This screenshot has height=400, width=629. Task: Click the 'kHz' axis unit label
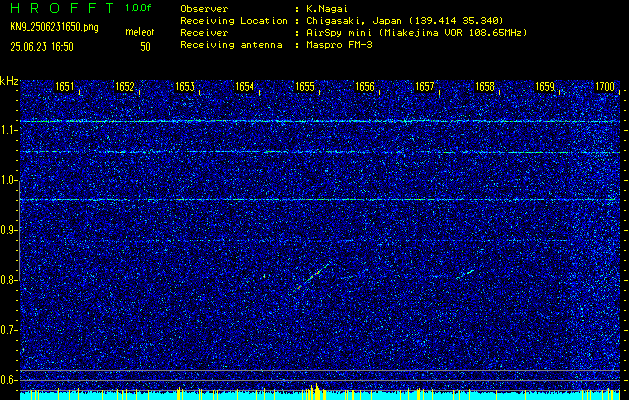click(x=9, y=81)
